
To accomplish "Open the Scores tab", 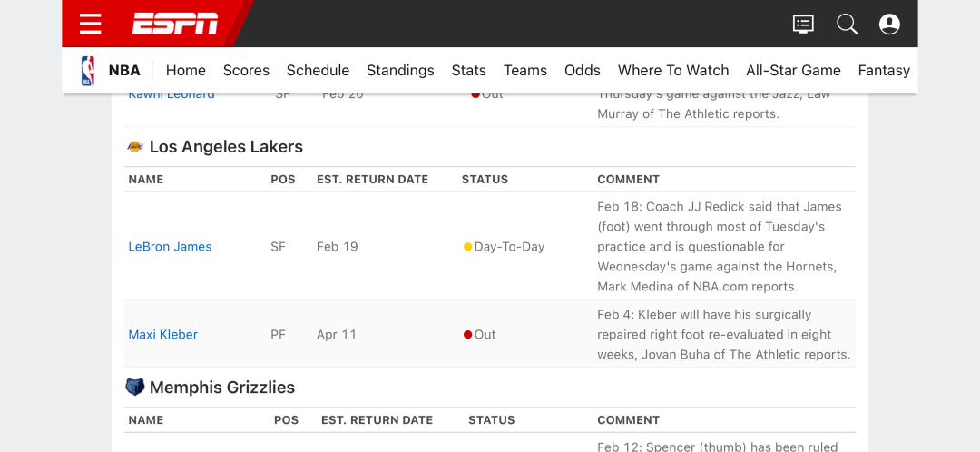I will 246,71.
